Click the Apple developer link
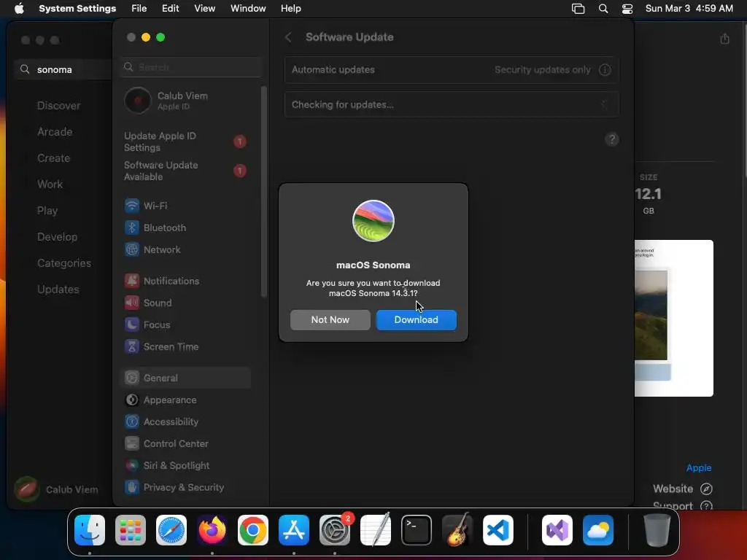747x560 pixels. click(x=698, y=467)
